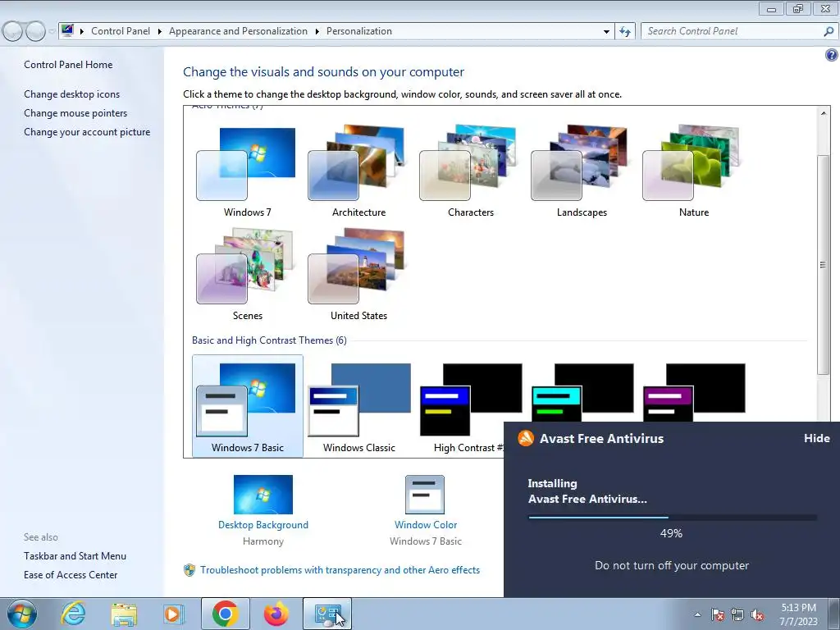Click Appearance and Personalization breadcrumb

coord(238,31)
